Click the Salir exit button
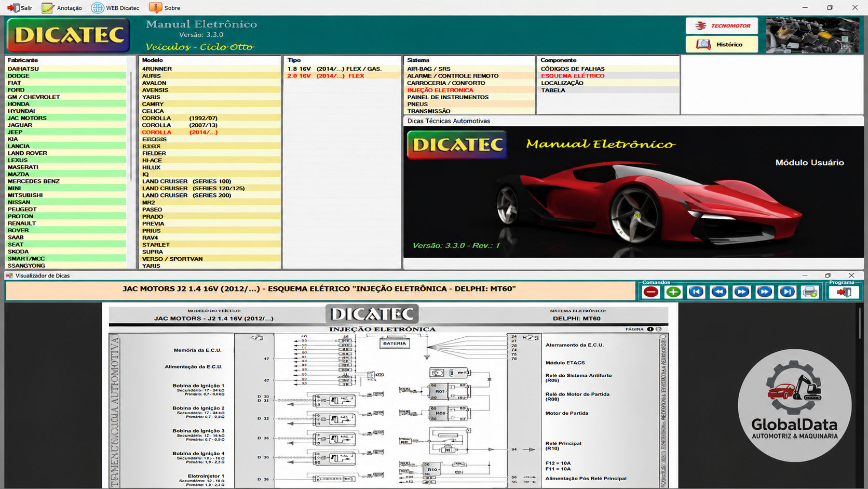 coord(19,8)
